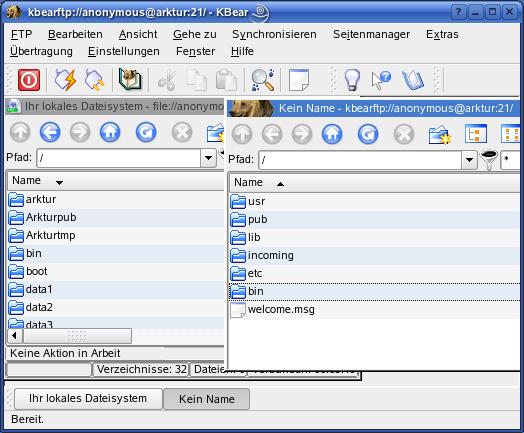This screenshot has height=433, width=524.
Task: Click the What's This pointer help icon
Action: 381,80
